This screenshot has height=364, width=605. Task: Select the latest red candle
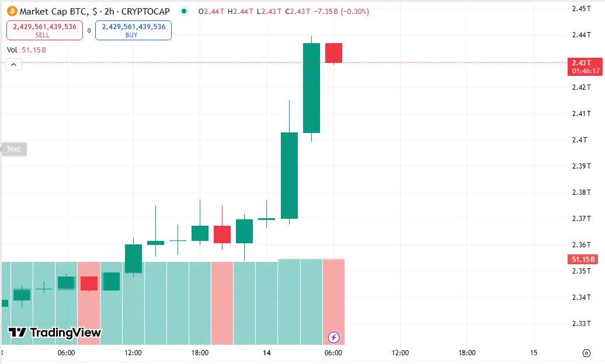click(333, 53)
